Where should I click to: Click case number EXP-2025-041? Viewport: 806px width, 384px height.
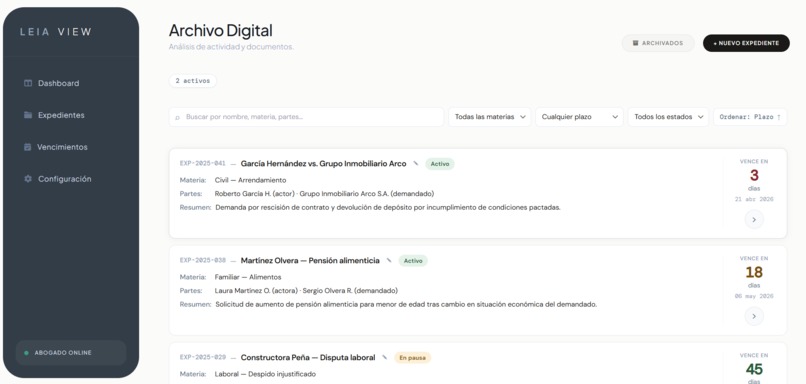pyautogui.click(x=203, y=163)
